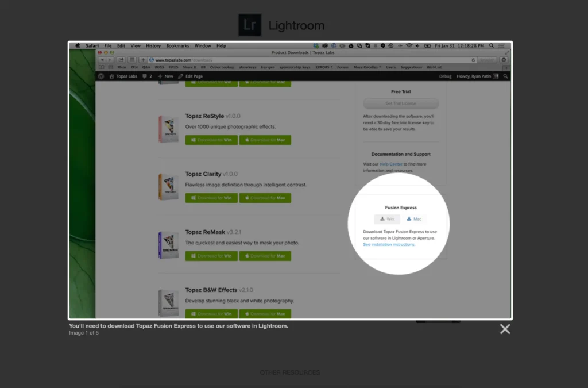588x388 pixels.
Task: Click Download for Win under Topaz Clarity
Action: pos(211,198)
